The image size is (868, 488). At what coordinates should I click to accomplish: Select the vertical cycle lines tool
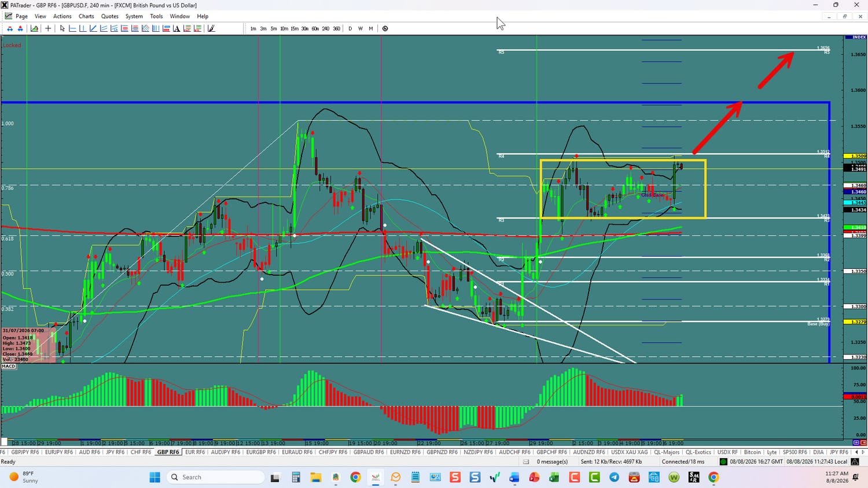(156, 28)
